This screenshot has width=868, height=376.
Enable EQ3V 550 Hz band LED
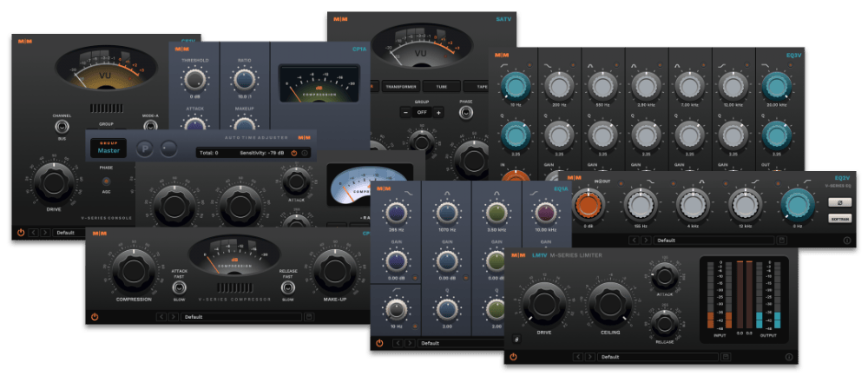(x=615, y=65)
